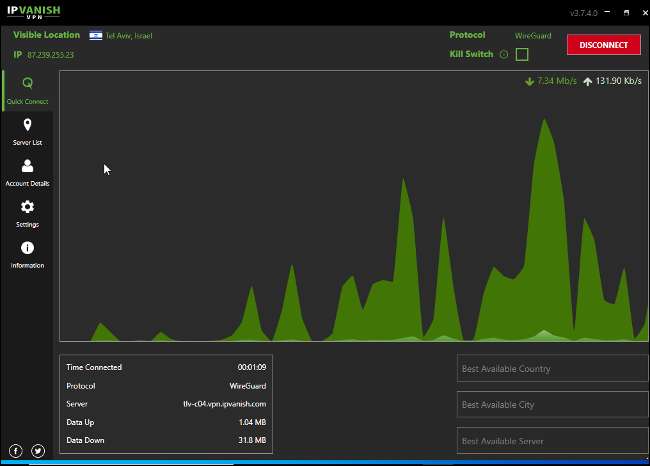Click the WireGuard protocol link
The image size is (650, 466).
pyautogui.click(x=533, y=35)
